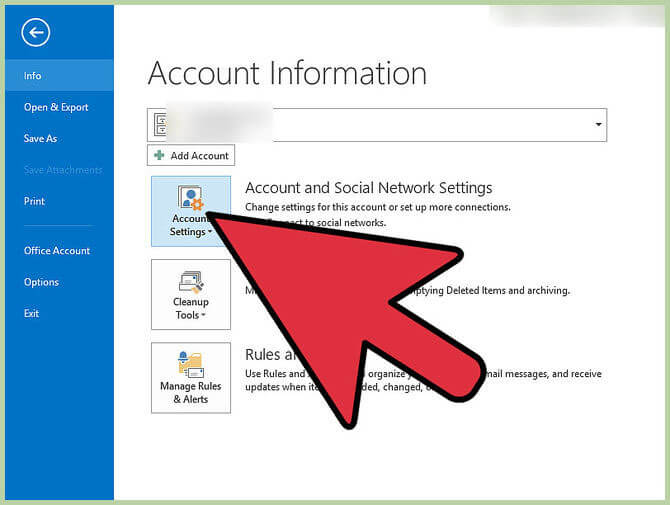The image size is (670, 505).
Task: Click the greyed-out Save Attachments entry
Action: tap(63, 170)
